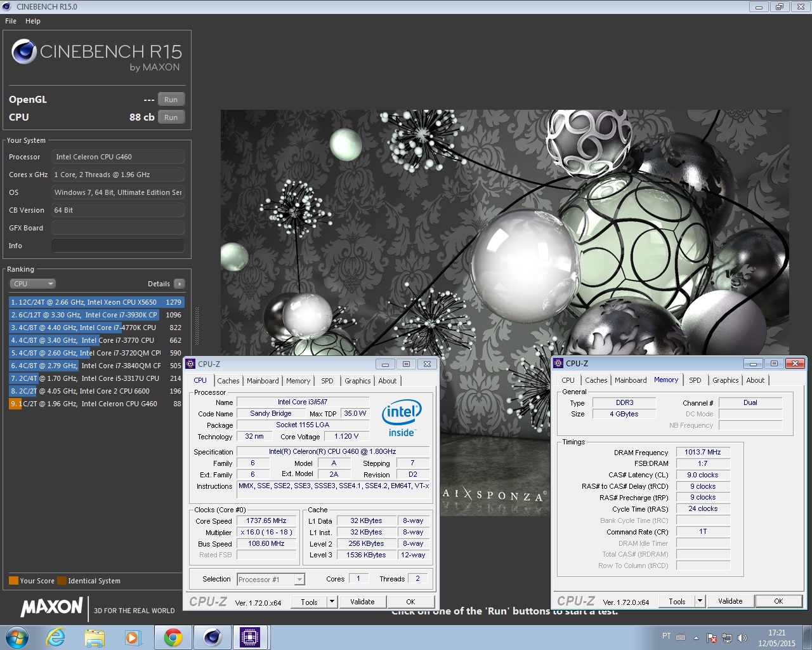Screen dimensions: 812x650
Task: Select ranking row Intel Celeron CPU G460
Action: click(x=96, y=404)
